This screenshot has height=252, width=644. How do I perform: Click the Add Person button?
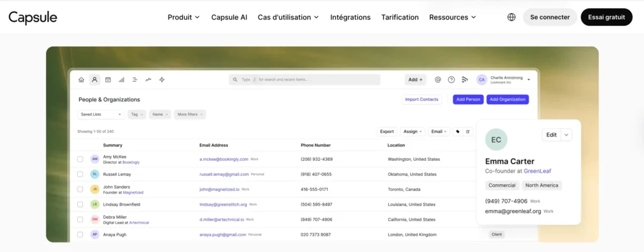coord(468,99)
